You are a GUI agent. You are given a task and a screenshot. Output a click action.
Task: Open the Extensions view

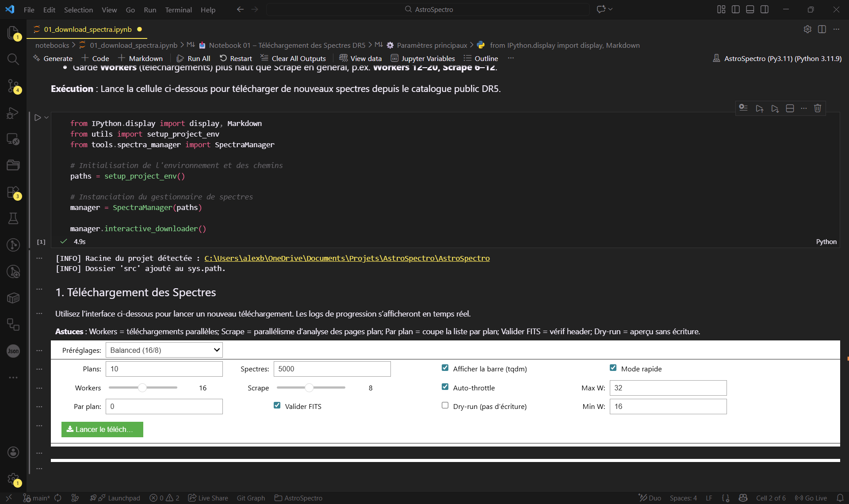[13, 192]
